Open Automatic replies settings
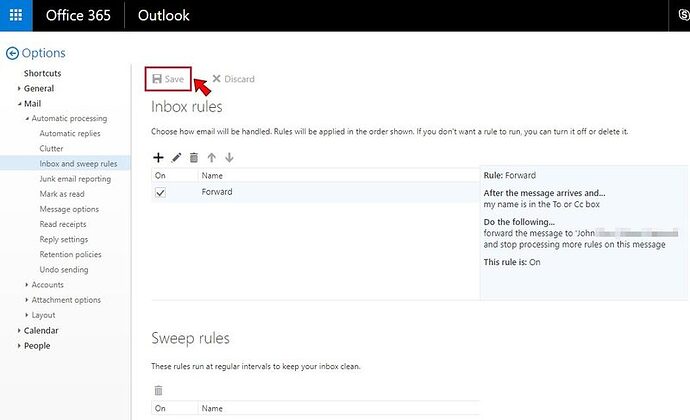Image resolution: width=690 pixels, height=420 pixels. tap(70, 133)
